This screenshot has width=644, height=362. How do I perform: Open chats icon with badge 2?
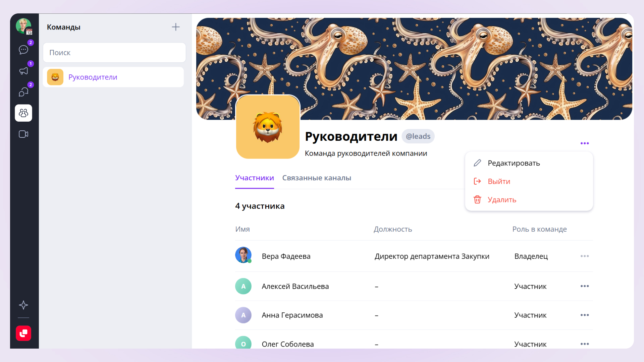(x=23, y=50)
